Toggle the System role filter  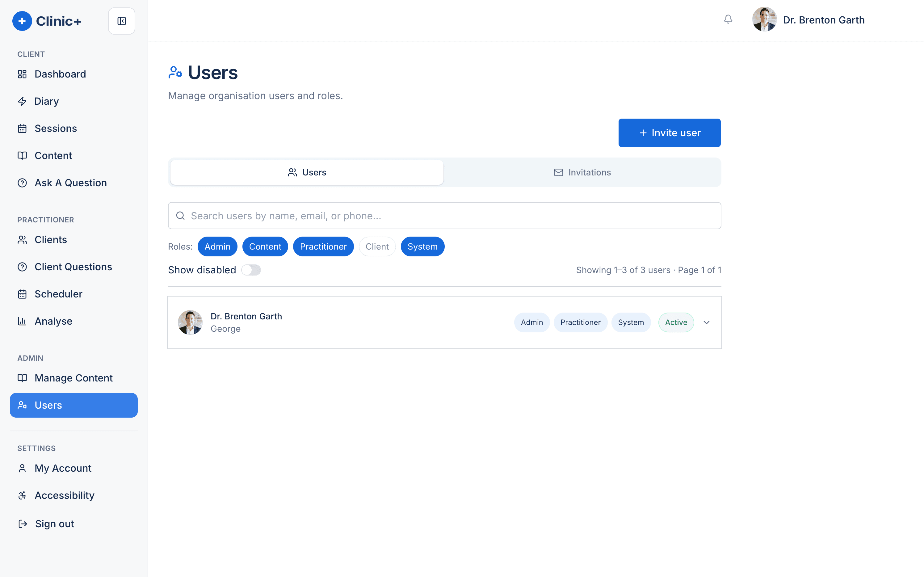click(422, 246)
